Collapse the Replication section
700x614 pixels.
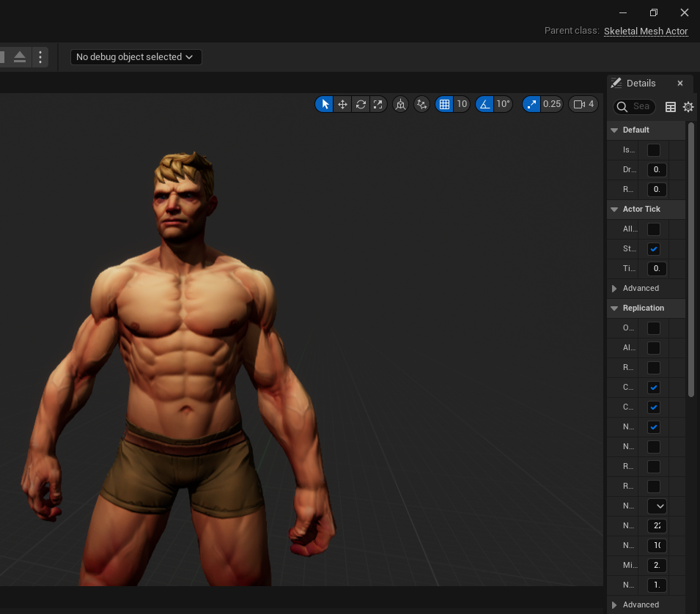tap(614, 308)
